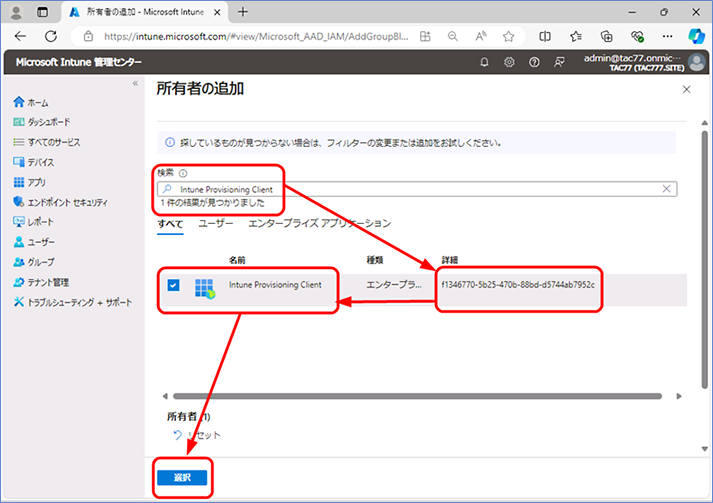Click the 名前 column header
Screen dimensions: 713x503
pos(237,260)
